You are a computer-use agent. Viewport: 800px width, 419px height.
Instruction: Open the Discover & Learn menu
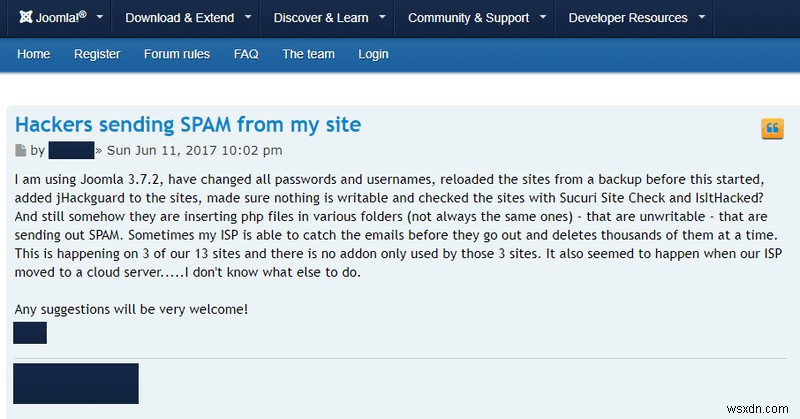[x=321, y=18]
